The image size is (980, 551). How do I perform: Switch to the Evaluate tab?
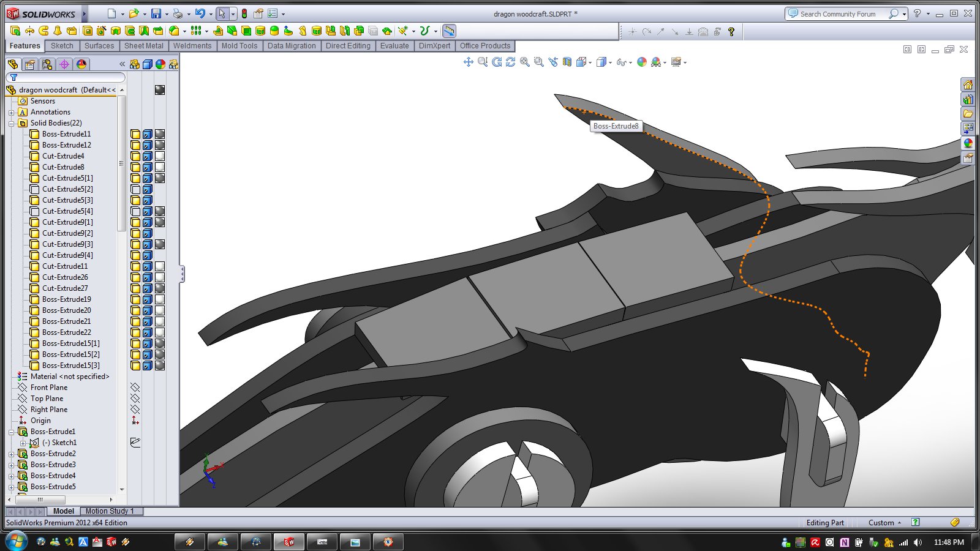tap(394, 46)
